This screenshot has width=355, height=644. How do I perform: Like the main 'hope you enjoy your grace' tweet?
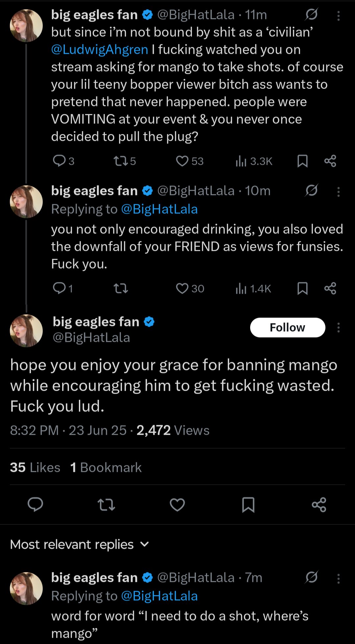click(x=177, y=505)
